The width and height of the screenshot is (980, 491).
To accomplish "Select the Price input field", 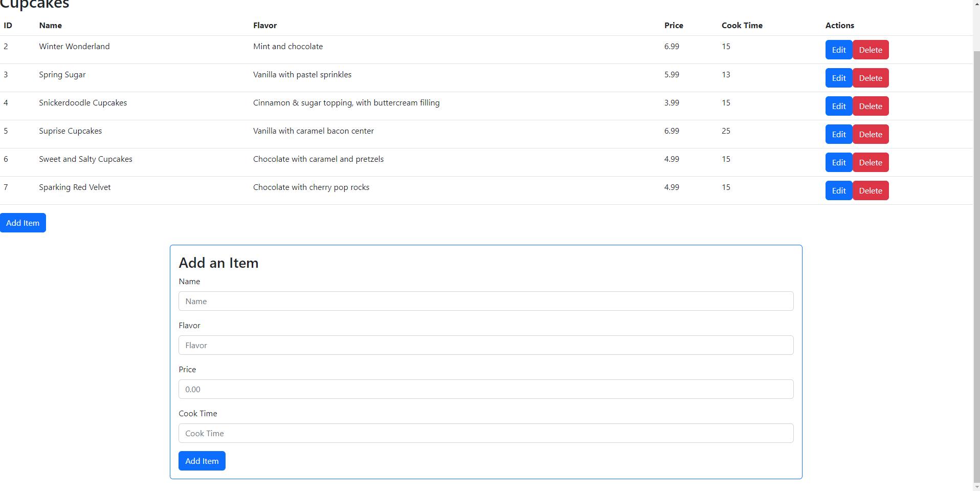I will (x=485, y=389).
